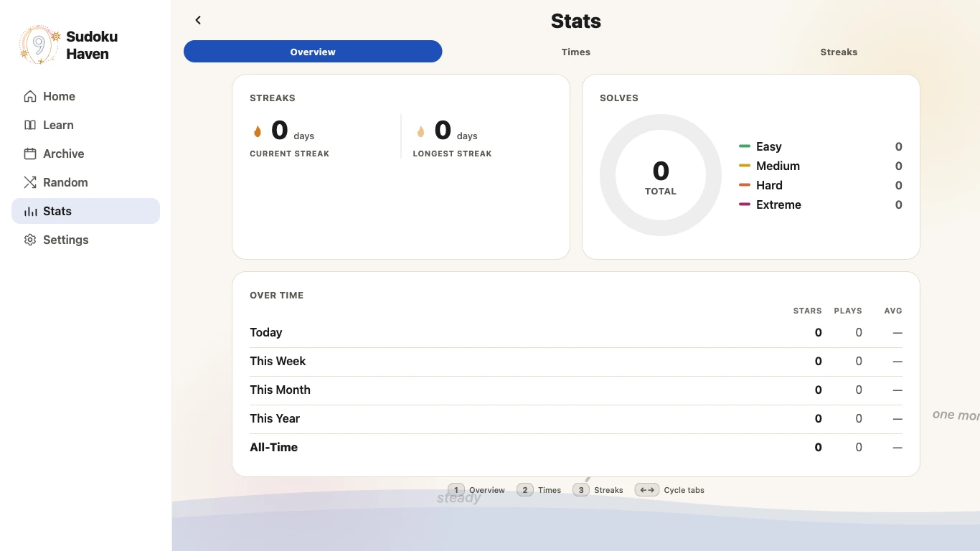Click the Archive calendar icon
This screenshot has height=551, width=980.
pyautogui.click(x=30, y=154)
